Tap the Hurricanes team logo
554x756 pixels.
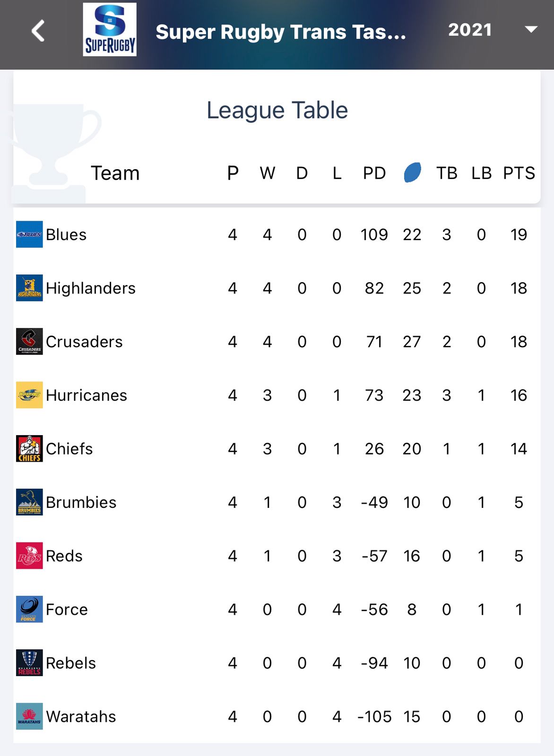29,395
